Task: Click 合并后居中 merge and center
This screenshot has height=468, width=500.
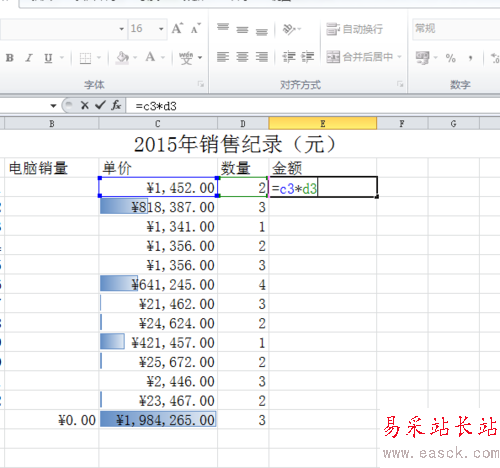Action: 359,57
